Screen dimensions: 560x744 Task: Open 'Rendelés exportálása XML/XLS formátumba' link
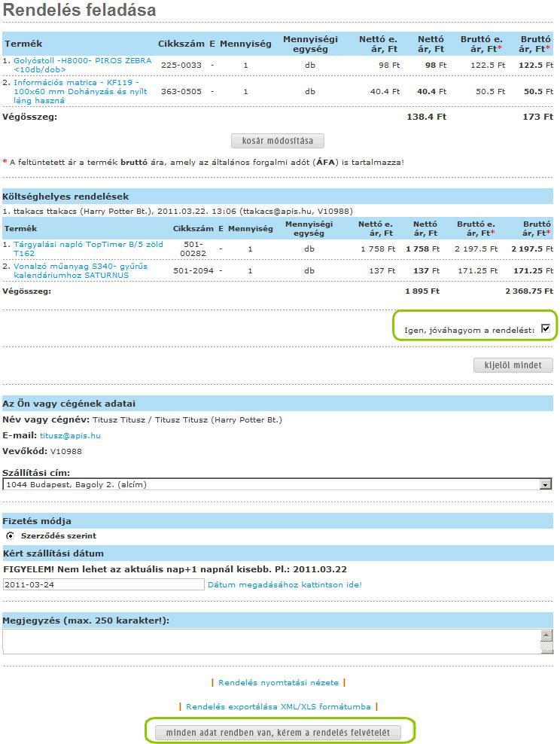tap(278, 706)
